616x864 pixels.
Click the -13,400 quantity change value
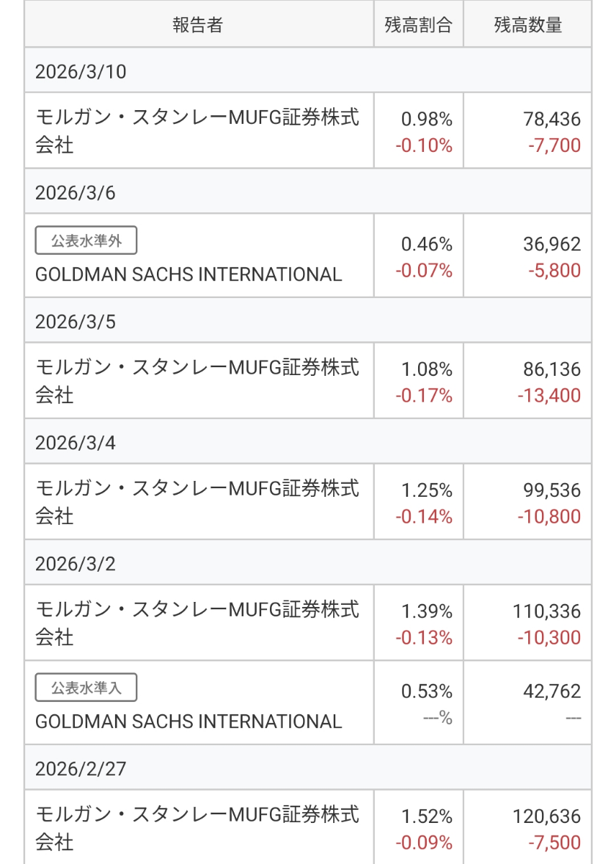pos(548,395)
